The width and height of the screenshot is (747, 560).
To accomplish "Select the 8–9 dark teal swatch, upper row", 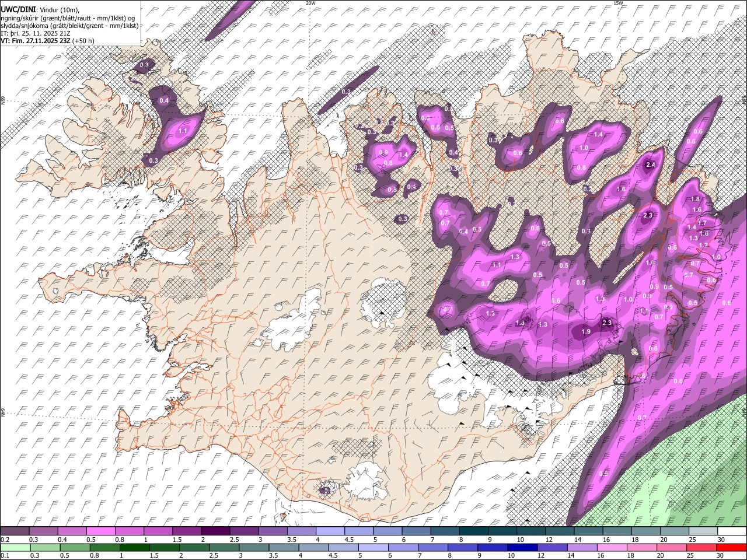I will tap(474, 531).
